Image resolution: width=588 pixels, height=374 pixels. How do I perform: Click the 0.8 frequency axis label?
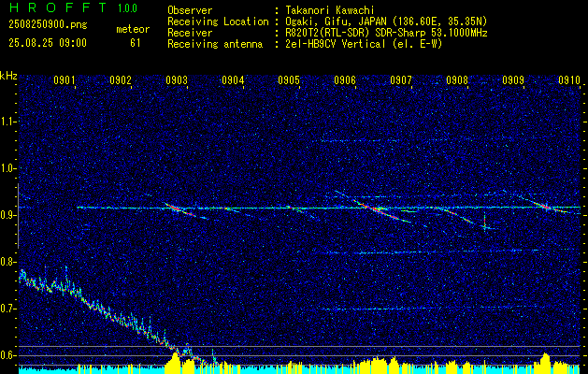[7, 262]
